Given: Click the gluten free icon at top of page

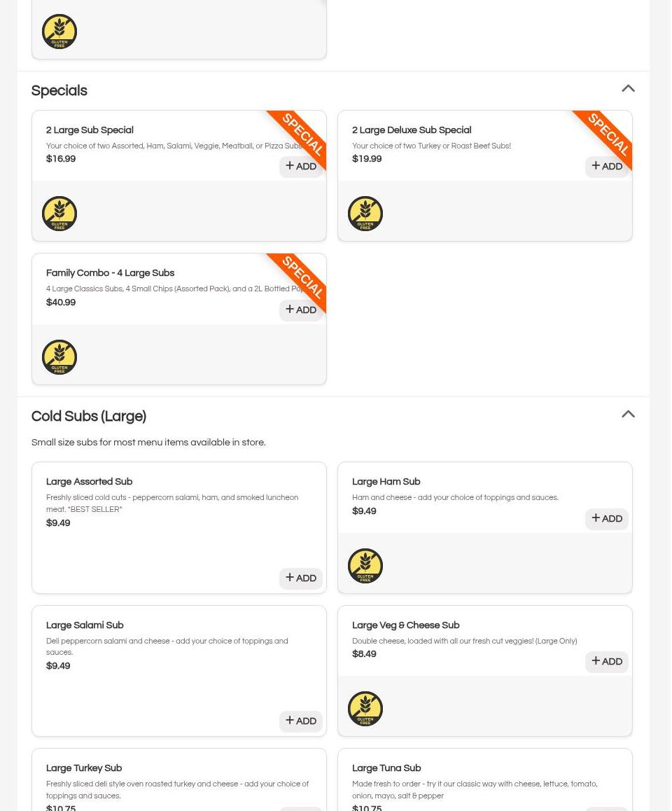Looking at the screenshot, I should tap(59, 32).
